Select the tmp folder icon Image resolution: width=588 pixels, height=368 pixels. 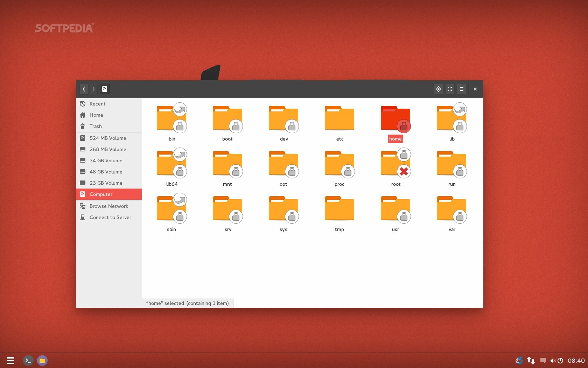(x=339, y=208)
